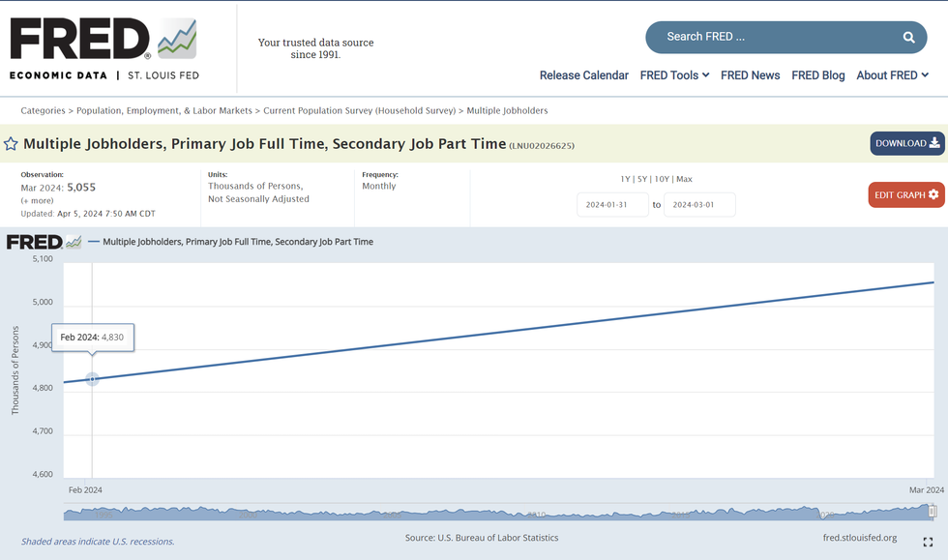Click the start date field 2024-01-31
This screenshot has height=560, width=948.
coord(612,205)
